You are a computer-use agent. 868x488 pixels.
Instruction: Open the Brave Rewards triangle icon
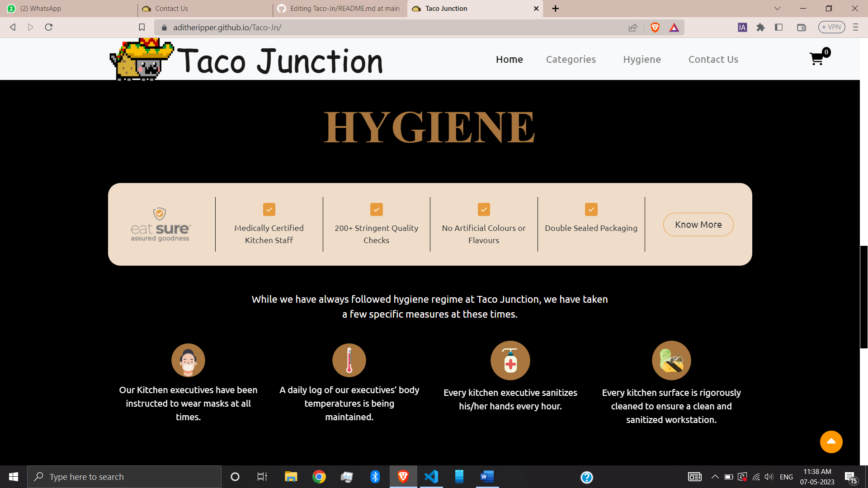click(674, 27)
